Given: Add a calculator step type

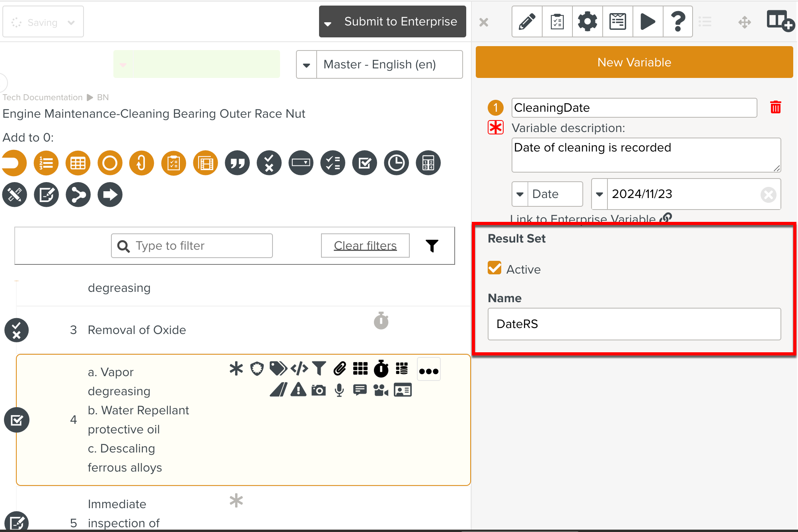Looking at the screenshot, I should (x=428, y=163).
